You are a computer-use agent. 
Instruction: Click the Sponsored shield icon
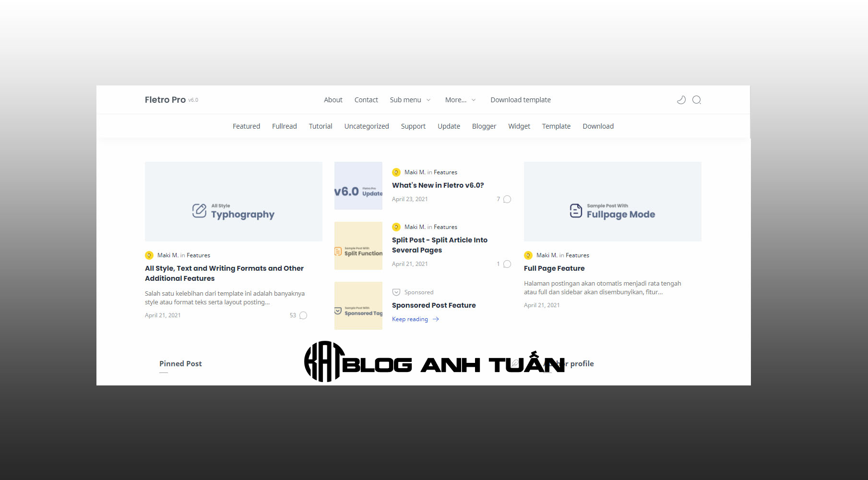(x=396, y=292)
